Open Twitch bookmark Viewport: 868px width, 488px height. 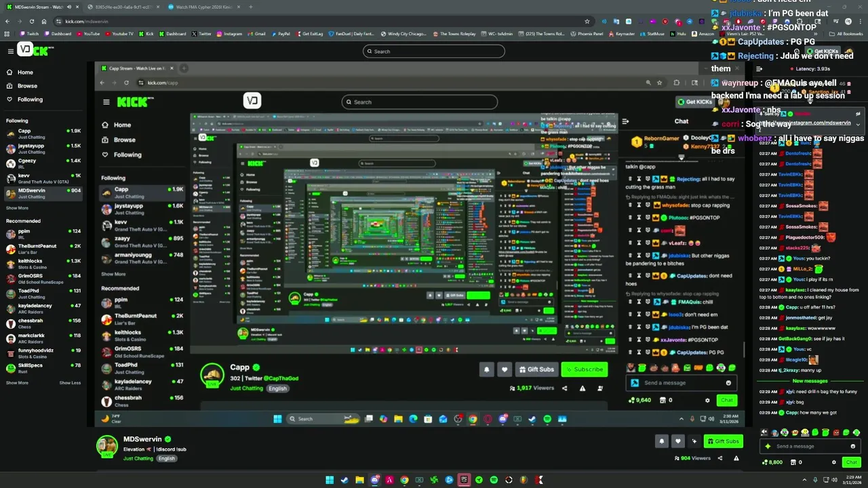30,33
